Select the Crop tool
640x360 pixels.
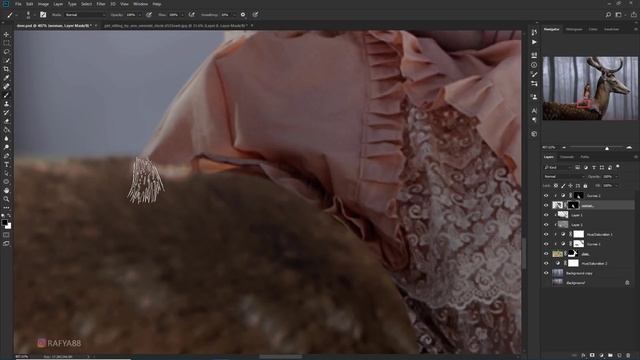6,69
